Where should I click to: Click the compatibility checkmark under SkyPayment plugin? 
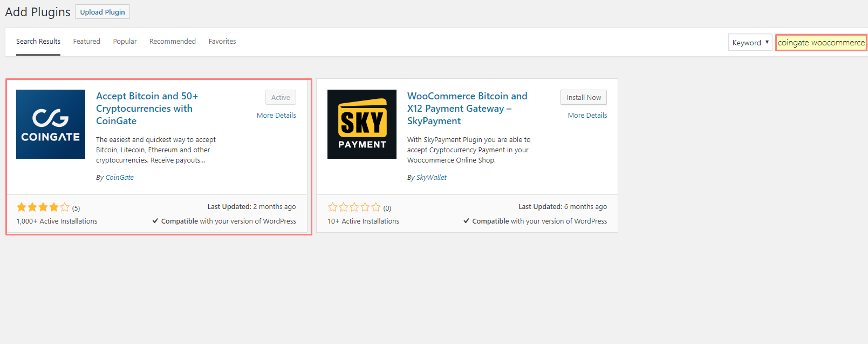467,221
